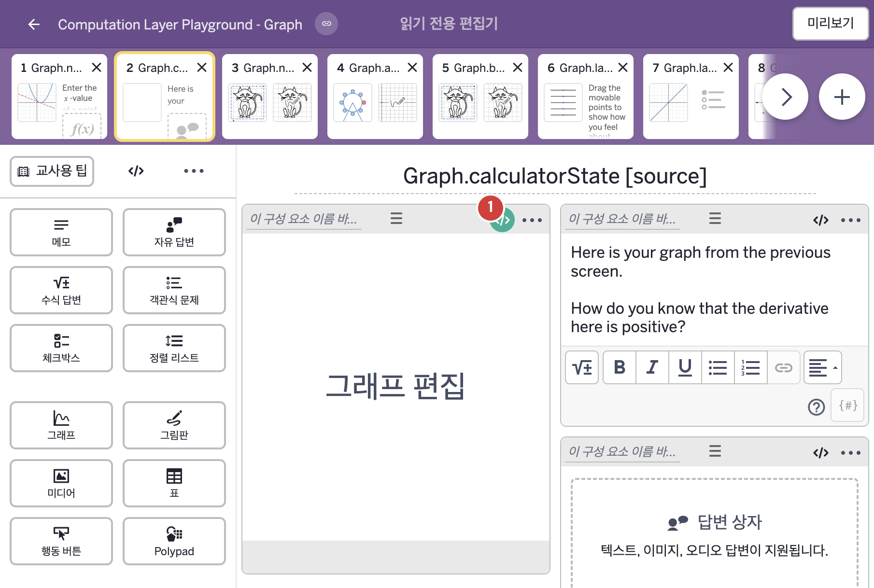This screenshot has height=588, width=874.
Task: Copy activity link icon next to title
Action: click(x=326, y=24)
